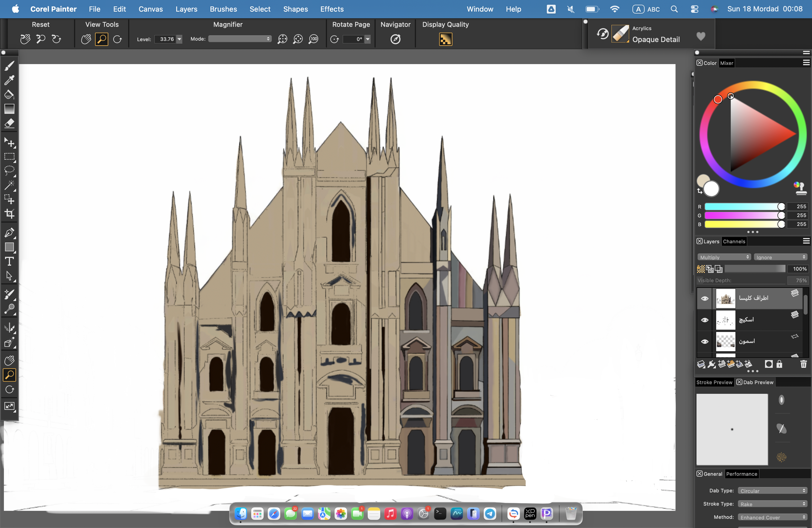Viewport: 812px width, 528px height.
Task: Swap main and additional colors
Action: coord(700,191)
